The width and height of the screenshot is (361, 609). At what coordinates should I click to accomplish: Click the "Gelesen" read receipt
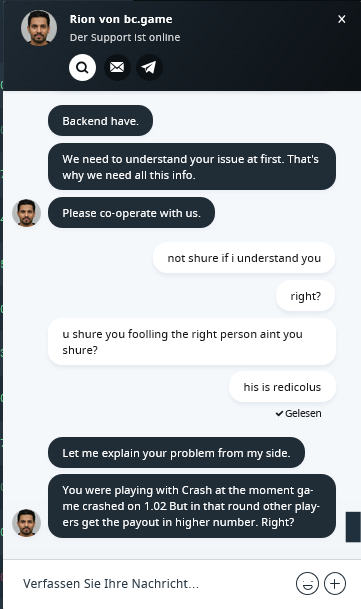coord(299,413)
